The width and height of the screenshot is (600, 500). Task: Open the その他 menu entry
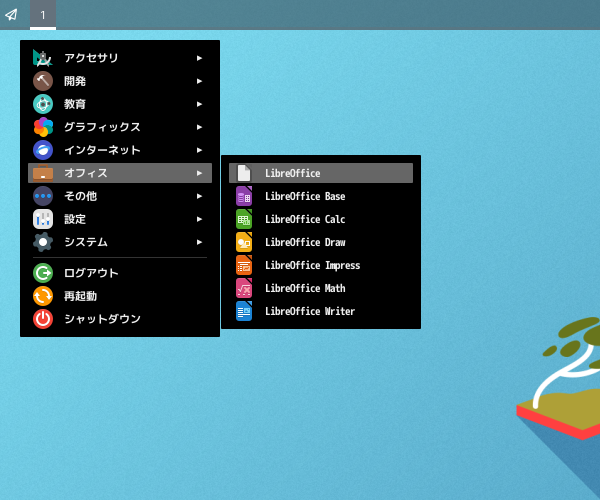(120, 196)
